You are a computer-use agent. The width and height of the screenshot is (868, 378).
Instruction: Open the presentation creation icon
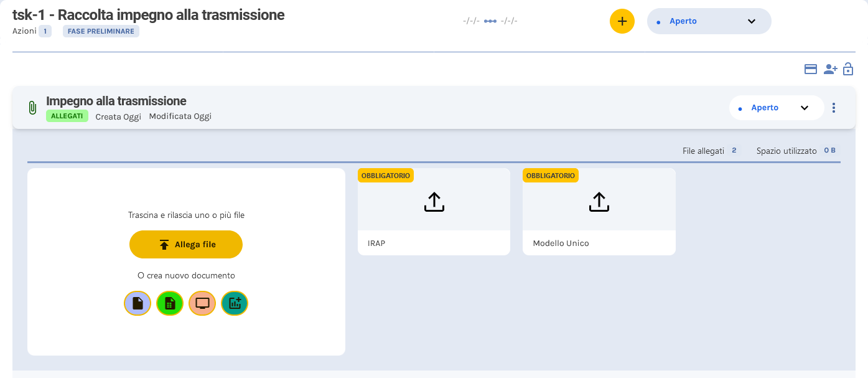(202, 303)
